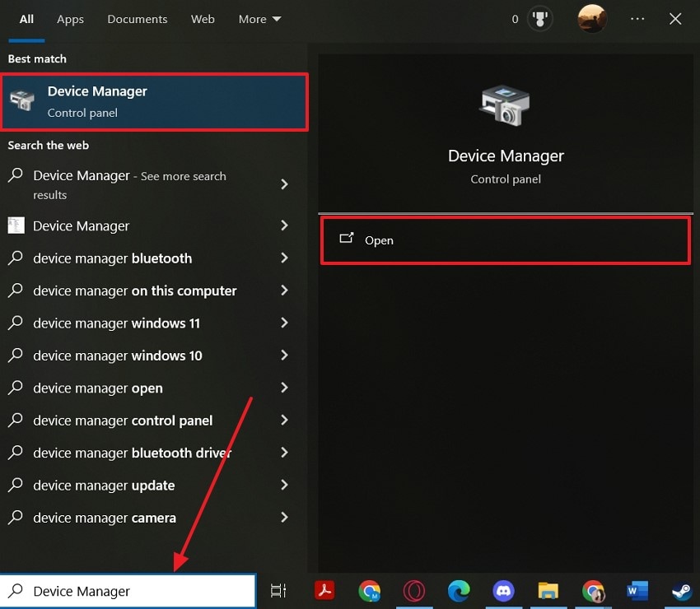Click the Device Manager icon in best match
The height and width of the screenshot is (609, 700).
pyautogui.click(x=22, y=100)
